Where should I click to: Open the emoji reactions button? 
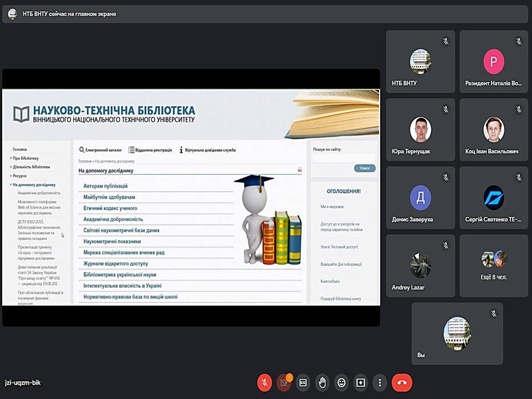coord(341,383)
